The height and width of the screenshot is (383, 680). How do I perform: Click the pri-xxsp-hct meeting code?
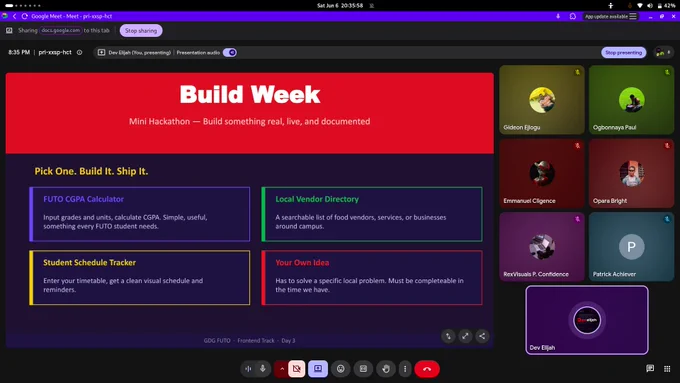55,52
